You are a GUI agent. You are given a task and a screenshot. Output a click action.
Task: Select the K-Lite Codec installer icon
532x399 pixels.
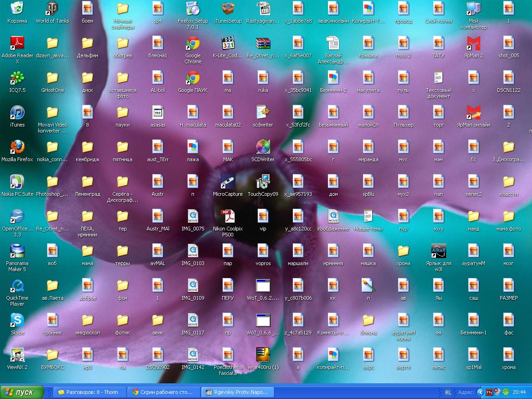coord(228,43)
